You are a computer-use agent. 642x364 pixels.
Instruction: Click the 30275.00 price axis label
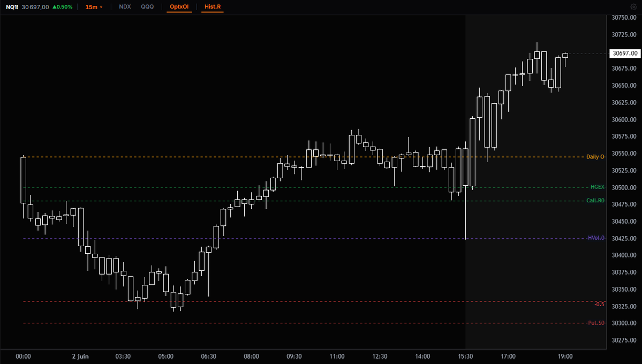[624, 340]
